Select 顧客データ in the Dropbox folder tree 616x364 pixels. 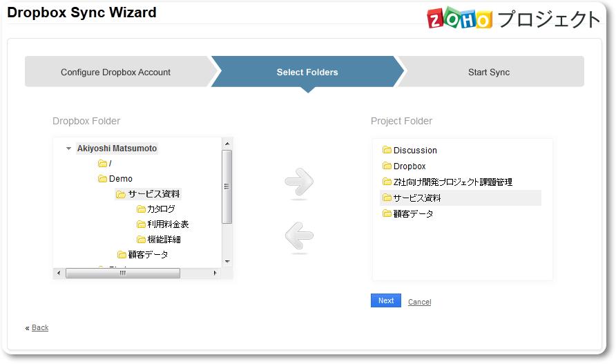[x=148, y=255]
